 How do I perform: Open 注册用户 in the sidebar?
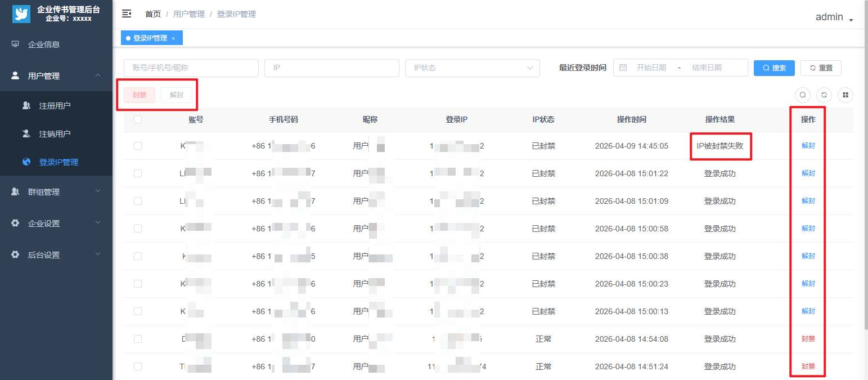pos(55,106)
